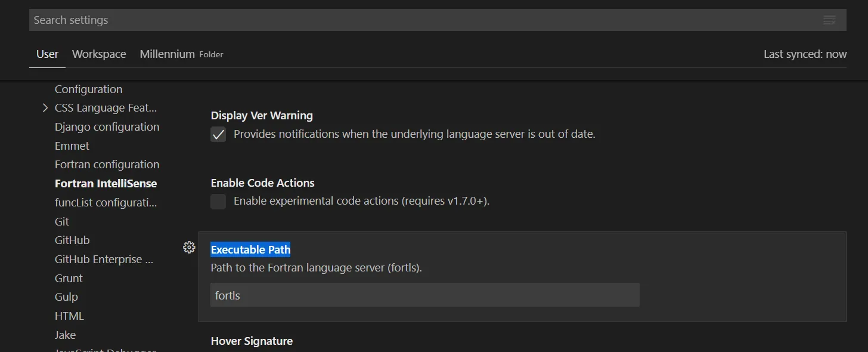Viewport: 868px width, 352px height.
Task: Expand the CSS Language Features section
Action: coord(45,108)
